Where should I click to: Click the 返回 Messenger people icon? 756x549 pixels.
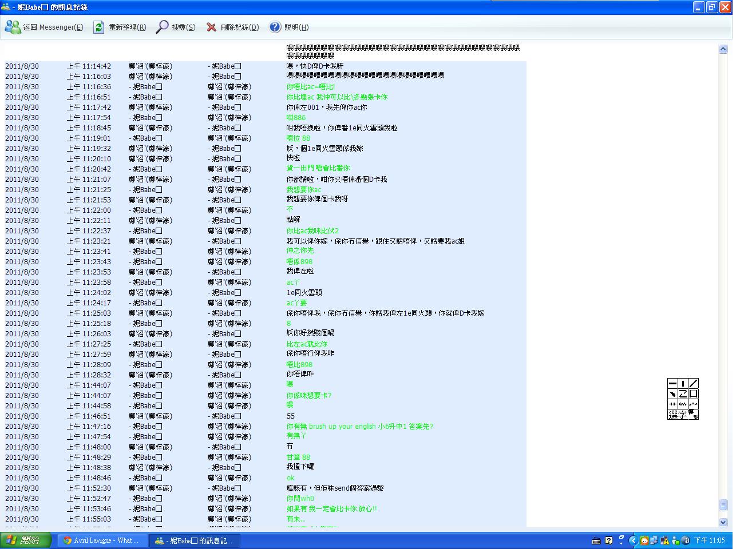13,27
